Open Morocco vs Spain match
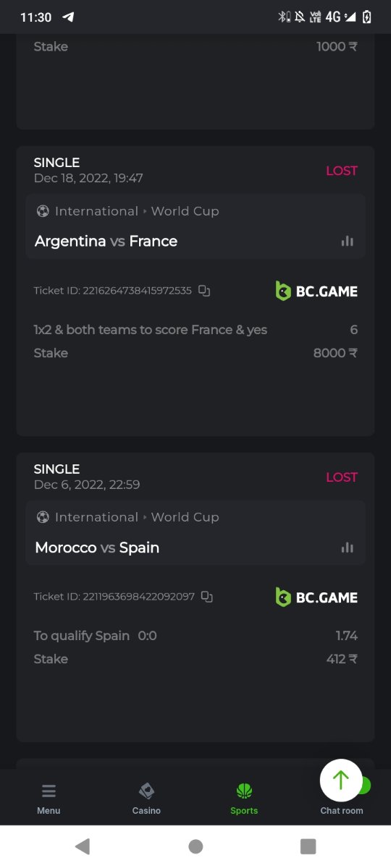 click(97, 548)
